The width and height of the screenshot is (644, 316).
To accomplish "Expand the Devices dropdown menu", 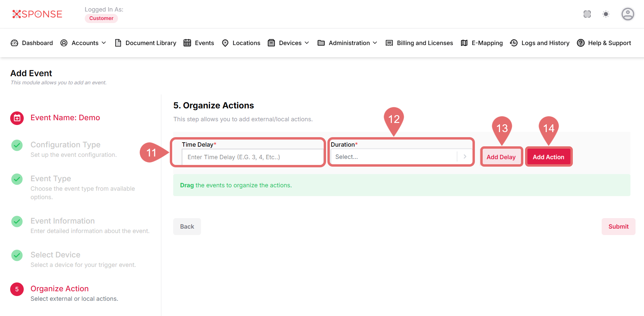I will coord(288,43).
